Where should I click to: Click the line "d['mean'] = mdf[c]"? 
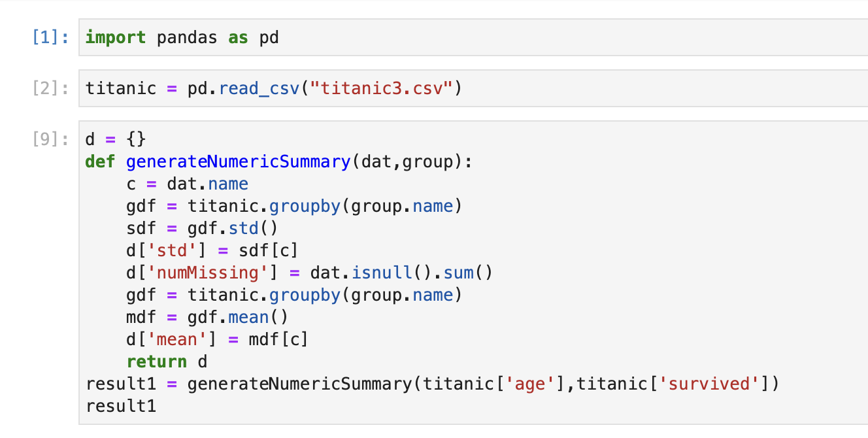[218, 339]
